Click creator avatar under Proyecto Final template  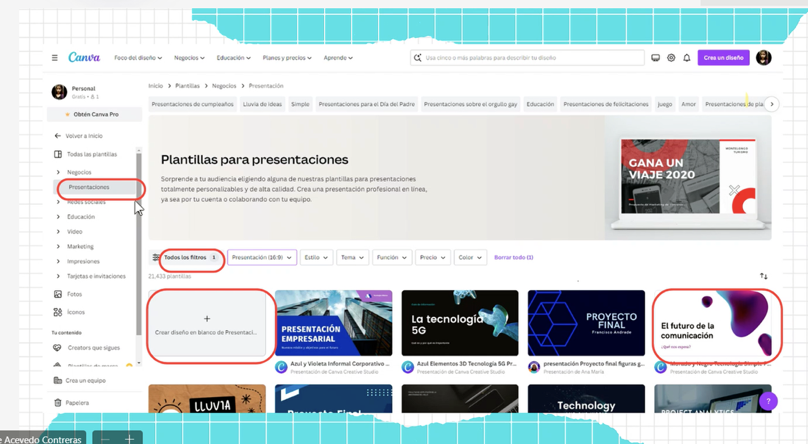click(x=534, y=367)
